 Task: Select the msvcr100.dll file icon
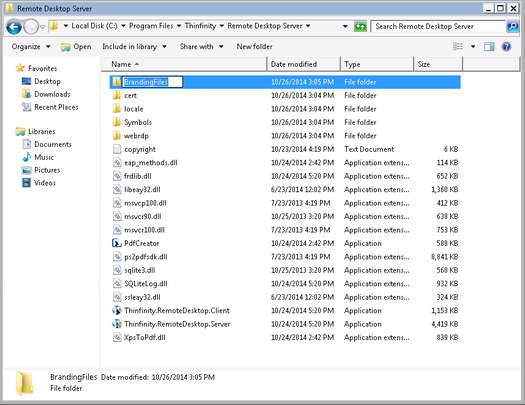click(x=117, y=230)
